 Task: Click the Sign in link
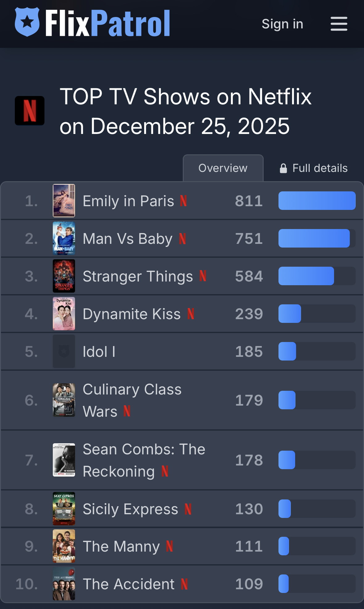tap(282, 24)
